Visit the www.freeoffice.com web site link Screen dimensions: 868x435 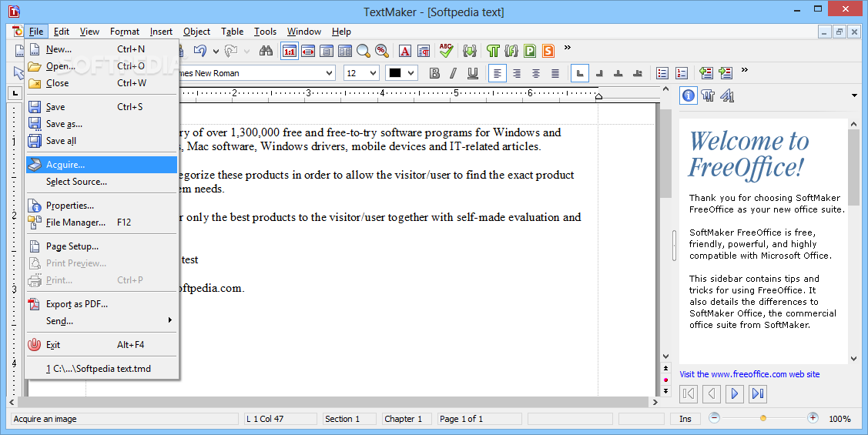click(x=749, y=374)
